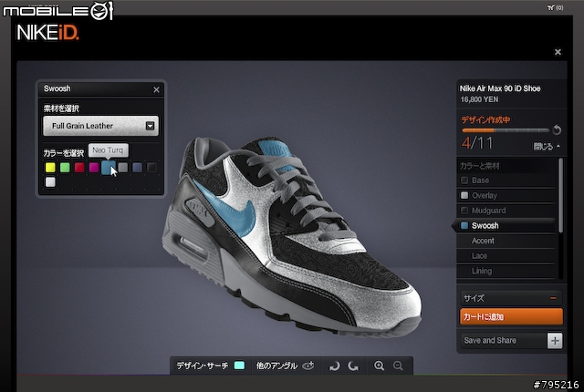Pick the navy swoosh color swatch
584x392 pixels.
coord(138,168)
